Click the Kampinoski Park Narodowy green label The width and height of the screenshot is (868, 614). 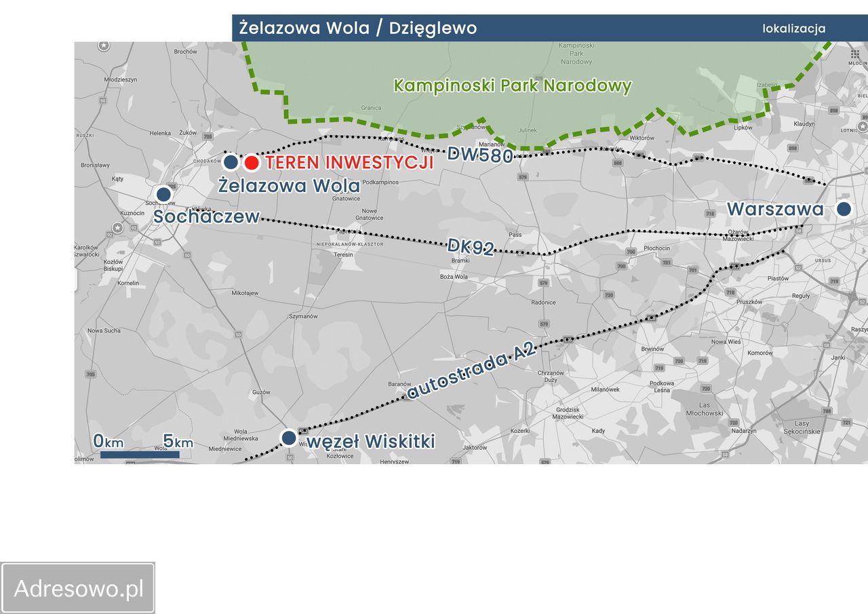(x=513, y=86)
